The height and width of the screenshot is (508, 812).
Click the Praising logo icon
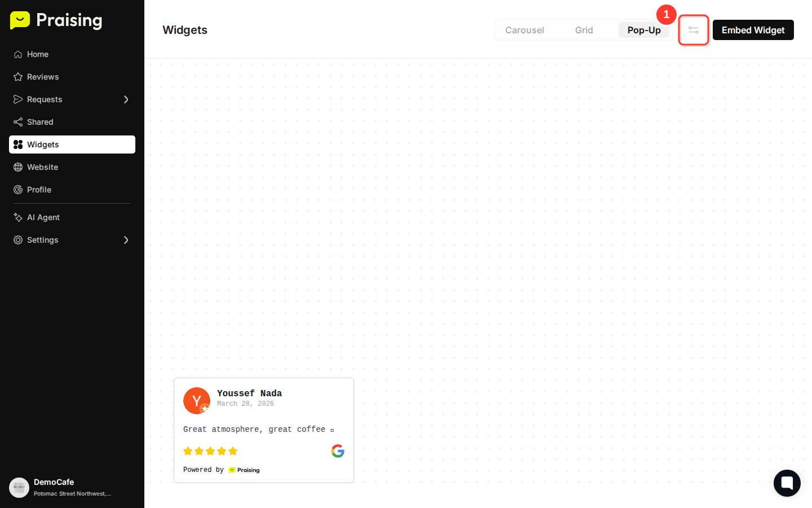pos(20,20)
